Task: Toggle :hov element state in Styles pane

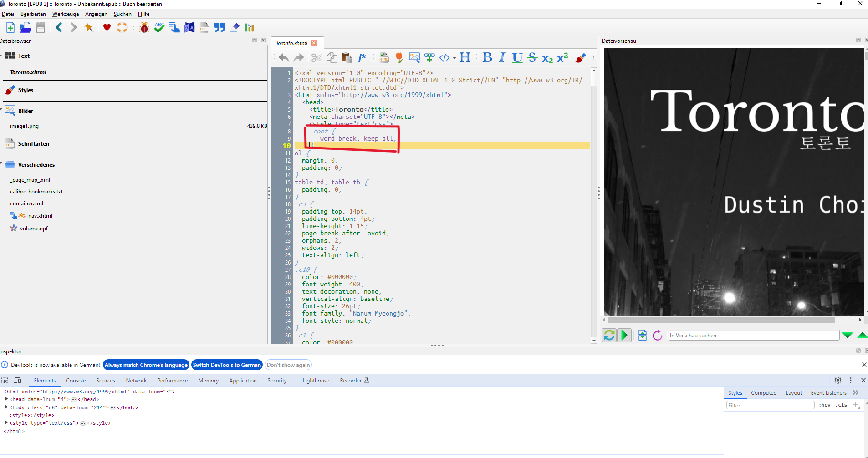Action: point(824,405)
